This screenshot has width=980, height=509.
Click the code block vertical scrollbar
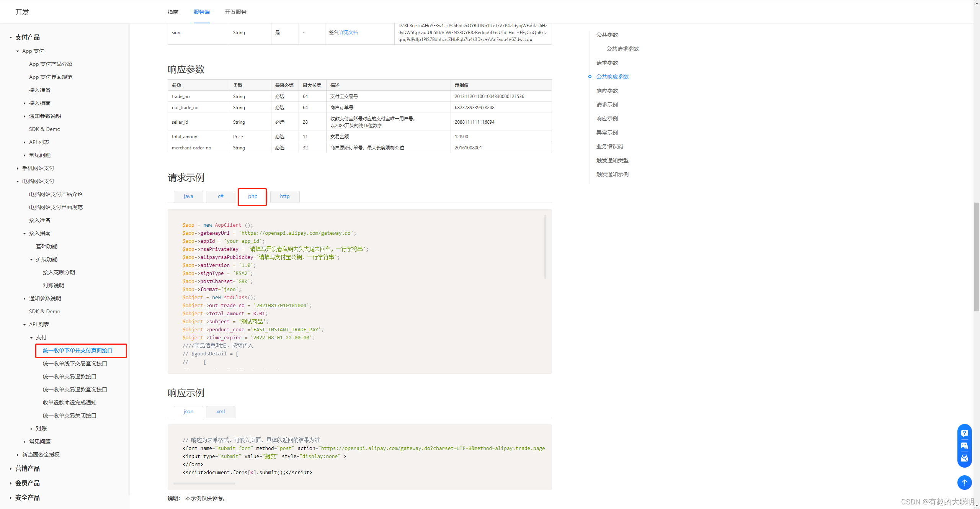(x=545, y=247)
